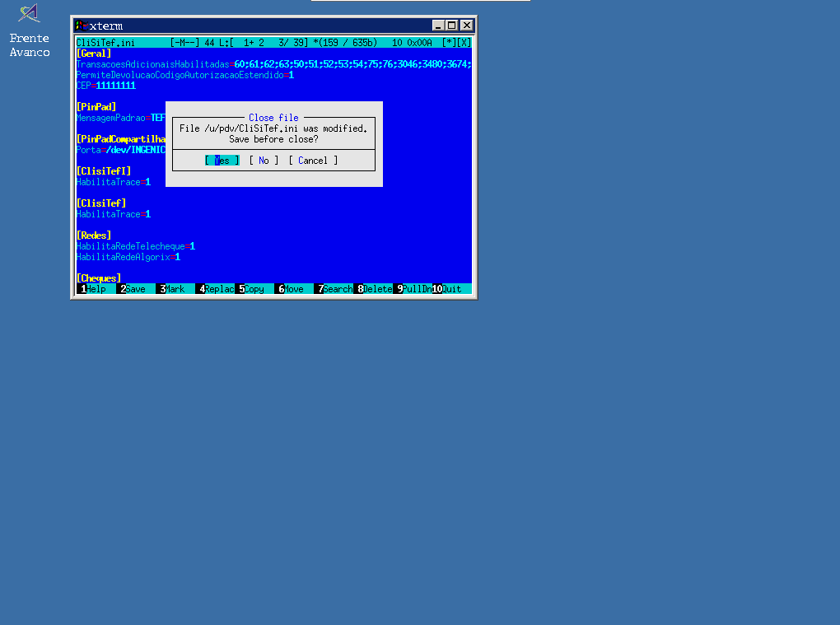Select the 4Replac function key
The height and width of the screenshot is (625, 840).
[215, 289]
